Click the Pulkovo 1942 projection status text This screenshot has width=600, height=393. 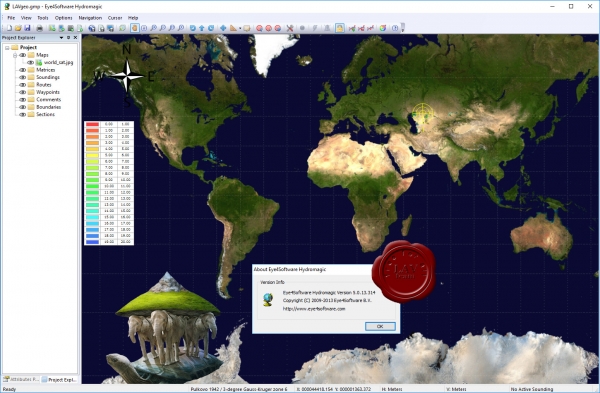click(239, 389)
